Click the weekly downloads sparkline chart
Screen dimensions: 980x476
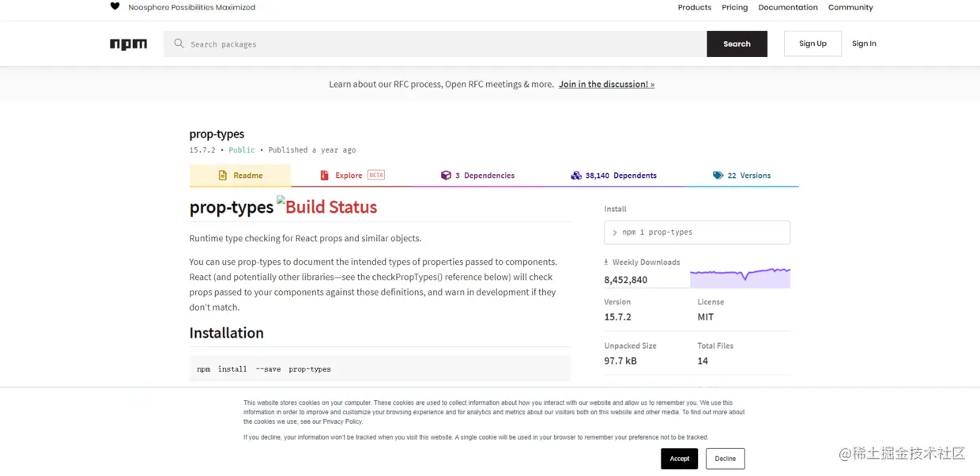coord(740,278)
